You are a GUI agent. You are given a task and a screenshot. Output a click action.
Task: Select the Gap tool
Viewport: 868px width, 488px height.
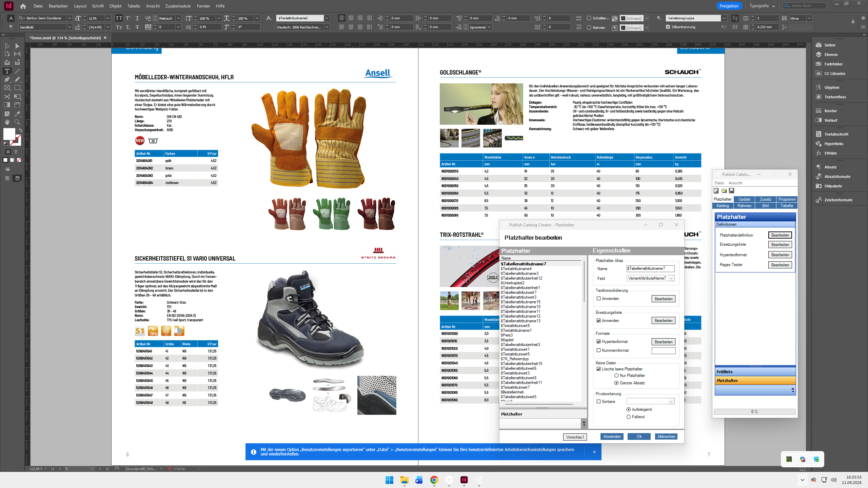(x=17, y=54)
